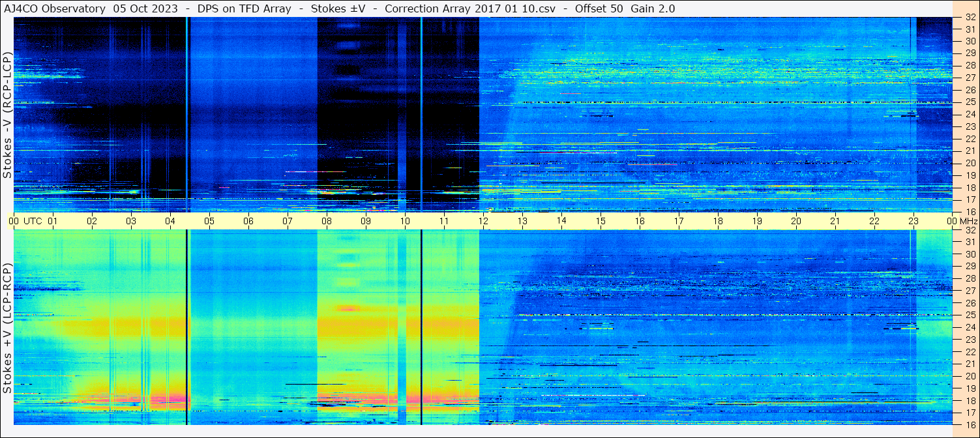Click 25 MHz label of lower Stokes +V panel
The width and height of the screenshot is (980, 438).
click(970, 315)
